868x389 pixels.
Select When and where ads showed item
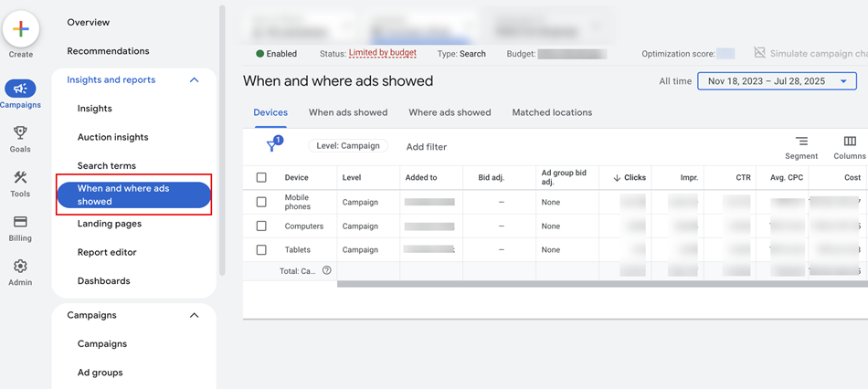pyautogui.click(x=134, y=194)
